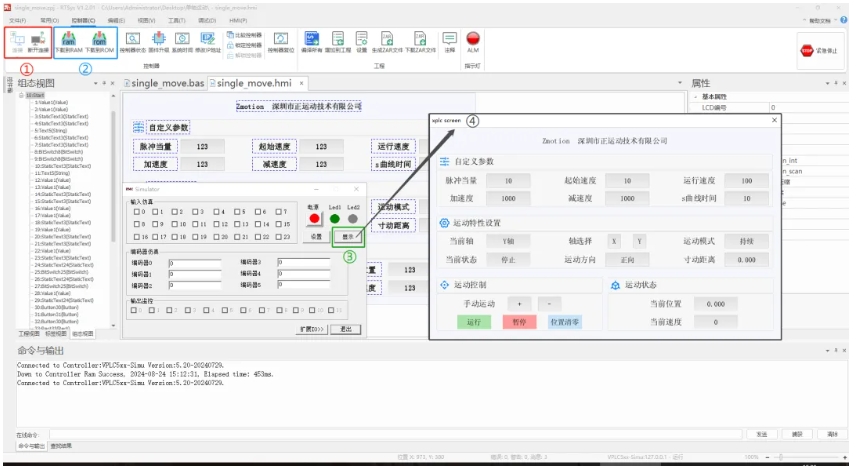This screenshot has height=471, width=856.
Task: Check input simulation checkbox 12
Action: pos(216,224)
